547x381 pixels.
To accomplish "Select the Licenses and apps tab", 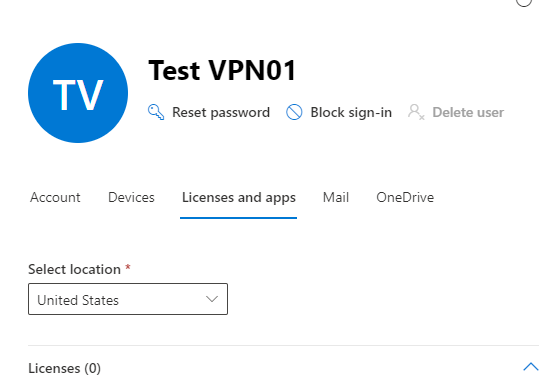I will click(239, 198).
